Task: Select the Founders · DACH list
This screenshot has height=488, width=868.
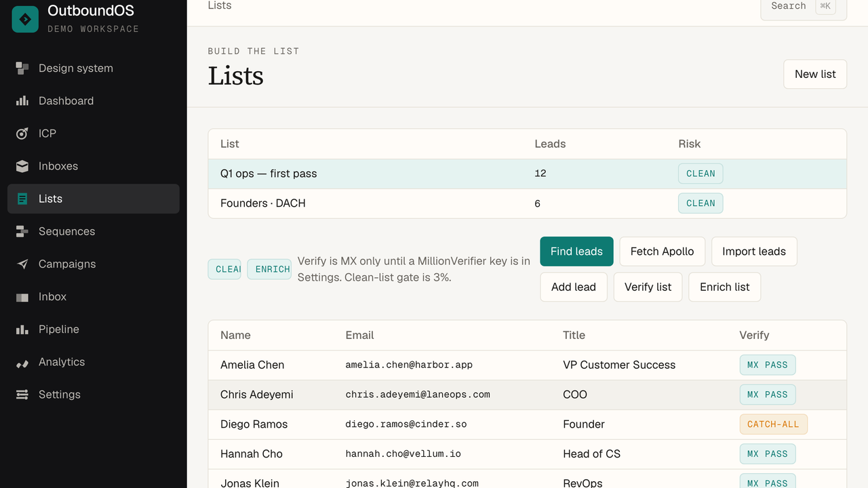Action: tap(527, 203)
